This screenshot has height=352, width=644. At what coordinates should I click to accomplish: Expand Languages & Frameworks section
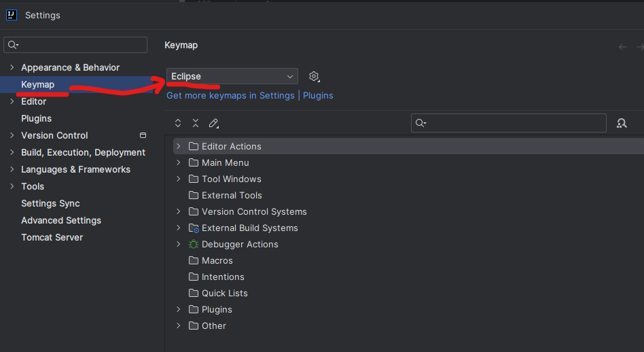12,169
